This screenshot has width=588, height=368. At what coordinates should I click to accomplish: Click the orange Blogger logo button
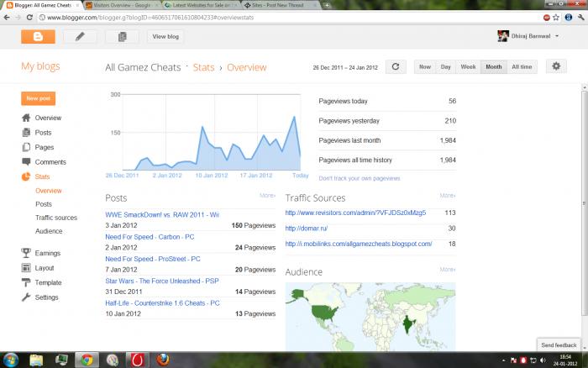click(x=38, y=36)
